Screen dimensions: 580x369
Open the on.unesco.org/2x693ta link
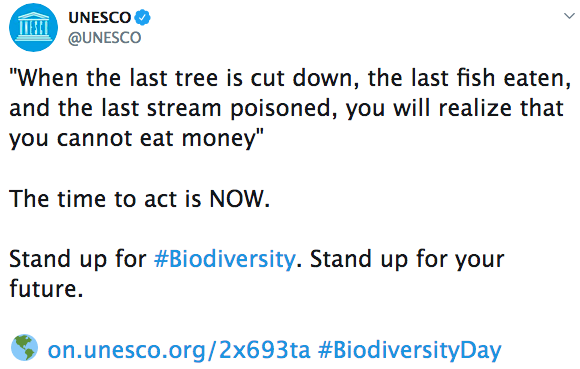[179, 350]
